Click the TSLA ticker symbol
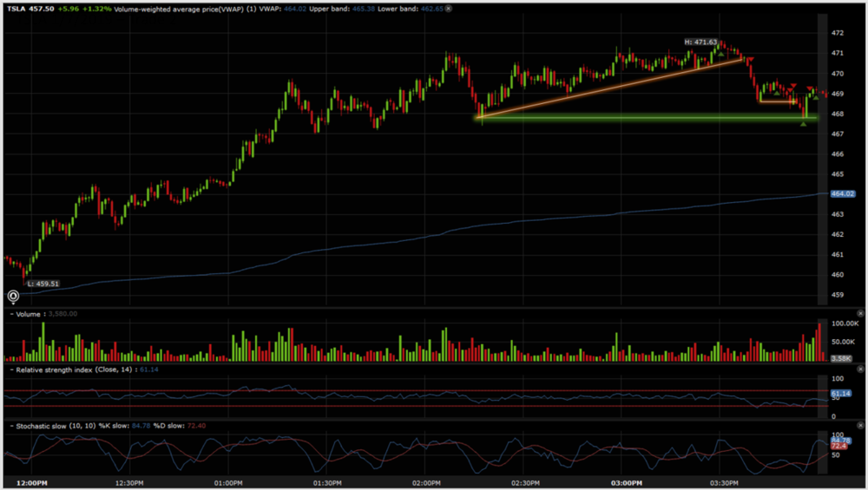Image resolution: width=868 pixels, height=490 pixels. point(15,9)
